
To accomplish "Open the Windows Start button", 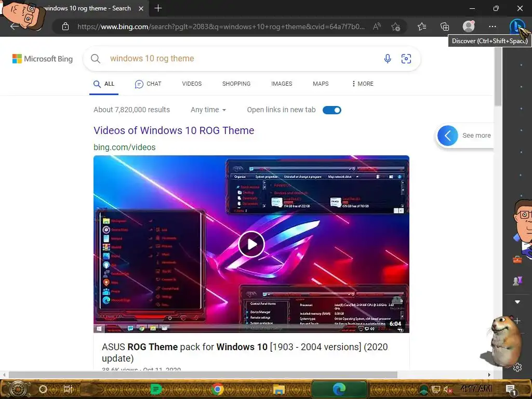I will tap(18, 389).
